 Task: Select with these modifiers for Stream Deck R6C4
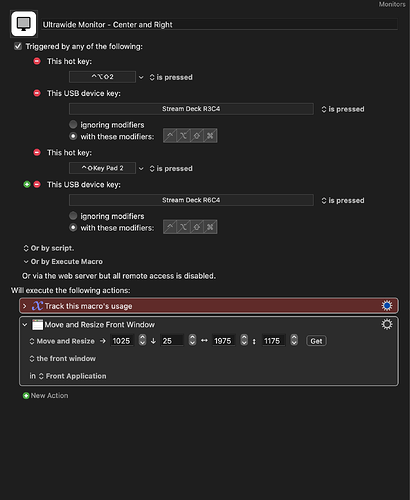(73, 228)
